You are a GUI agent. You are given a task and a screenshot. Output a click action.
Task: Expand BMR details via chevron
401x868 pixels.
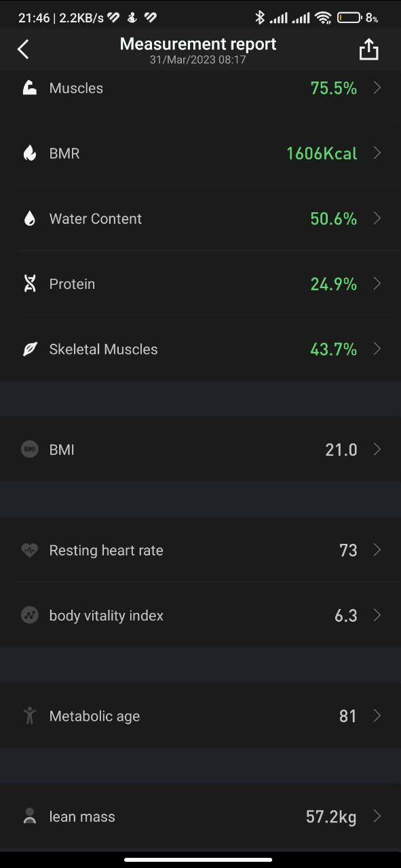[x=377, y=153]
